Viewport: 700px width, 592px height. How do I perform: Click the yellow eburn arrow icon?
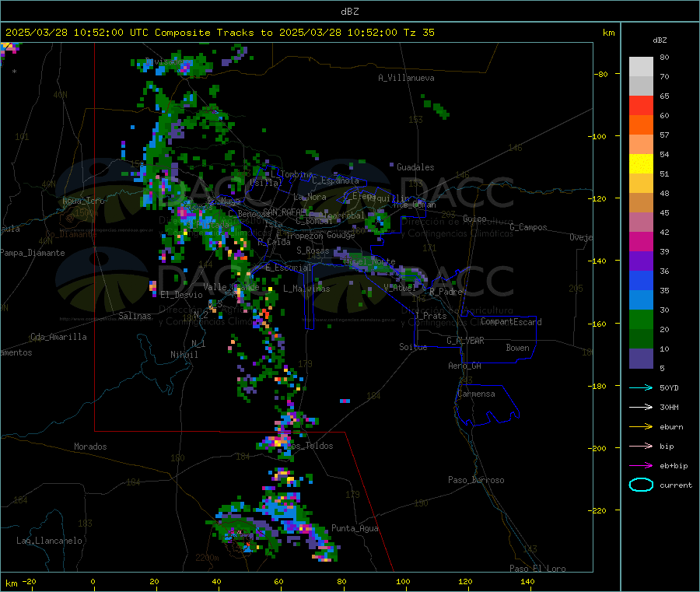(x=641, y=427)
